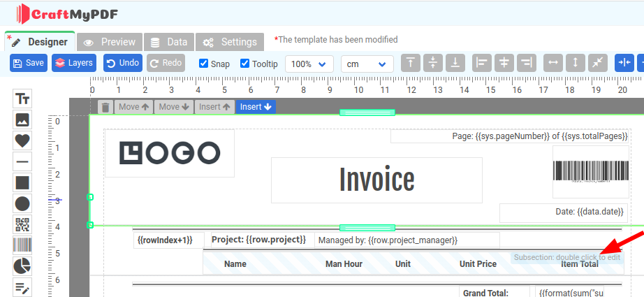The image size is (644, 297).
Task: Select the Text tool in sidebar
Action: point(22,99)
